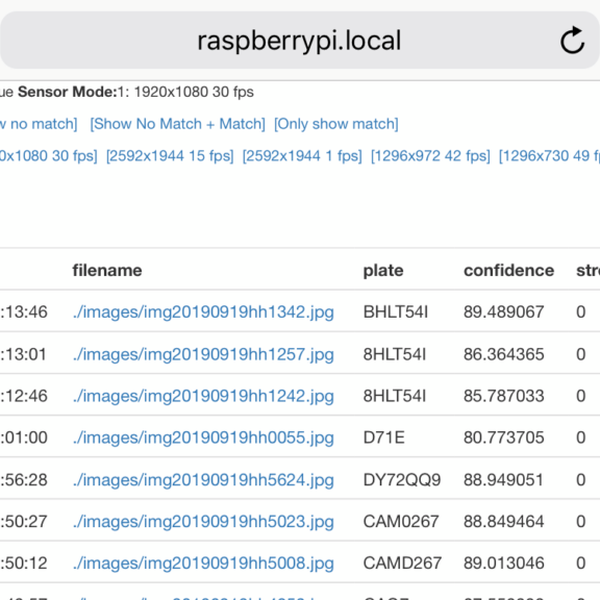Screen dimensions: 600x600
Task: Pick the 1296x730 49 fps mode link
Action: [549, 156]
